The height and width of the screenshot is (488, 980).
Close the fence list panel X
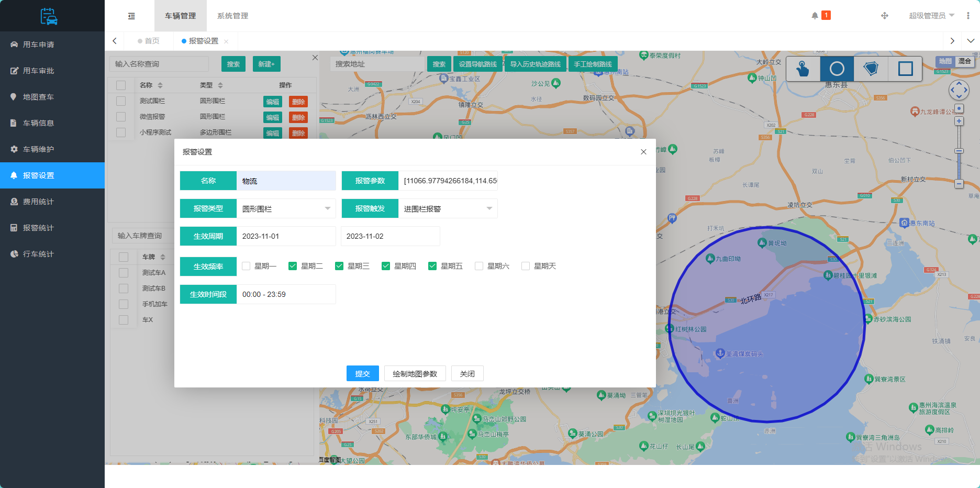315,58
